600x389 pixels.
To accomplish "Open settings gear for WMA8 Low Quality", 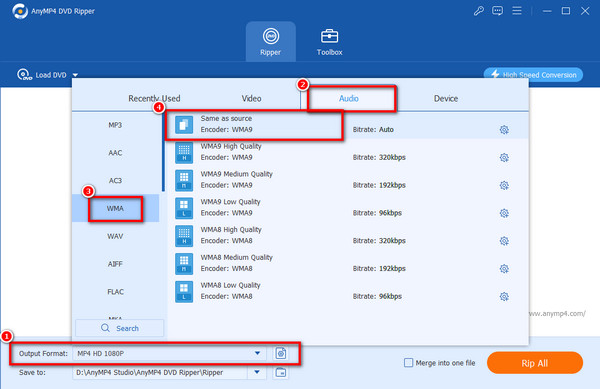I will point(504,296).
